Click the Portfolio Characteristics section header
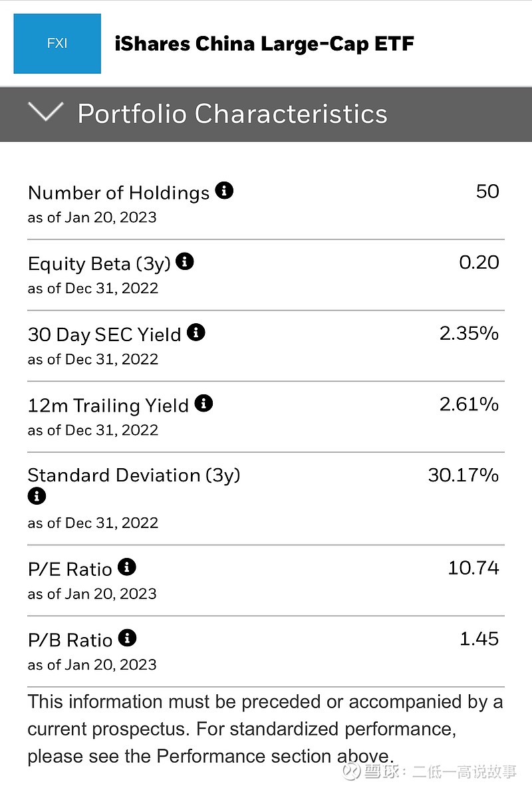 [232, 114]
